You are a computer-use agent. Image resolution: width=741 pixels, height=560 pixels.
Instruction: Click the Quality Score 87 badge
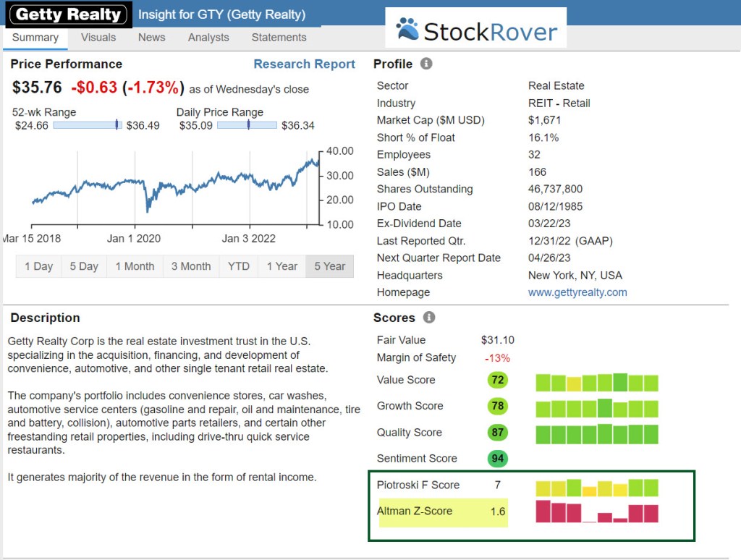[498, 433]
